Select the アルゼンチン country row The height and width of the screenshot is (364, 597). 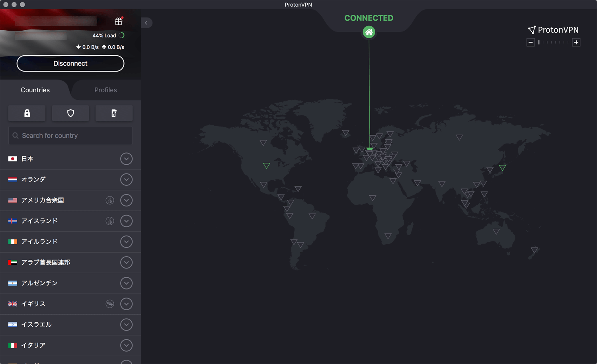[70, 283]
